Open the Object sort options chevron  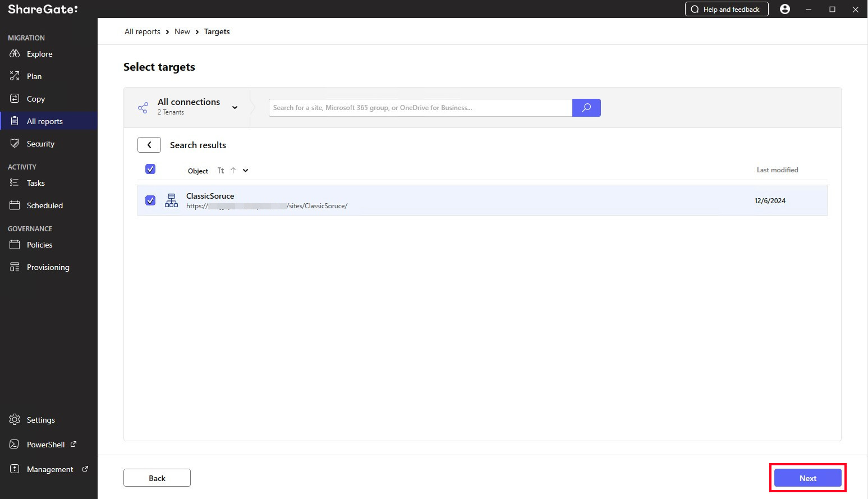245,171
